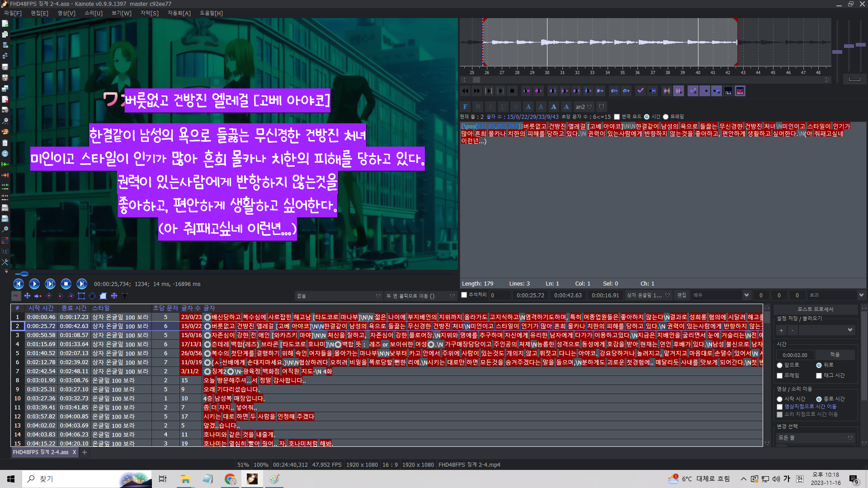The image size is (868, 488).
Task: Check the 태그 시간 checkbox
Action: (819, 375)
